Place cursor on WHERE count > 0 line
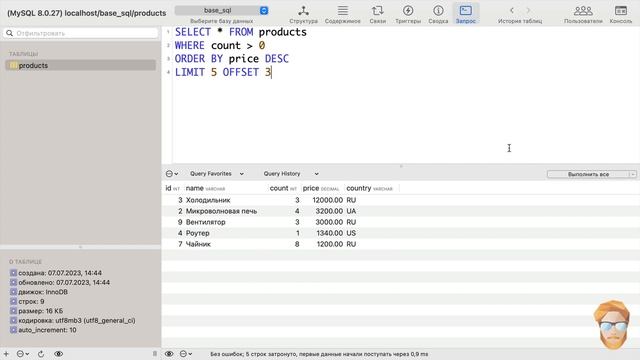Viewport: 640px width, 360px height. [220, 45]
